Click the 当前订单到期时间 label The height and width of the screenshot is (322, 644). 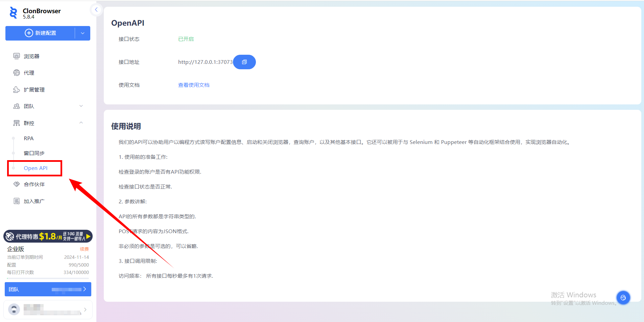[x=25, y=257]
